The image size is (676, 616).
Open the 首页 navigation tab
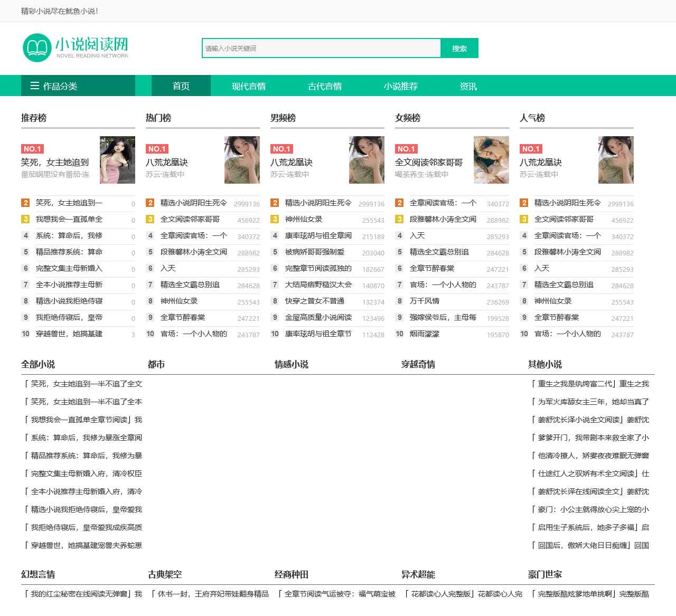(x=181, y=86)
